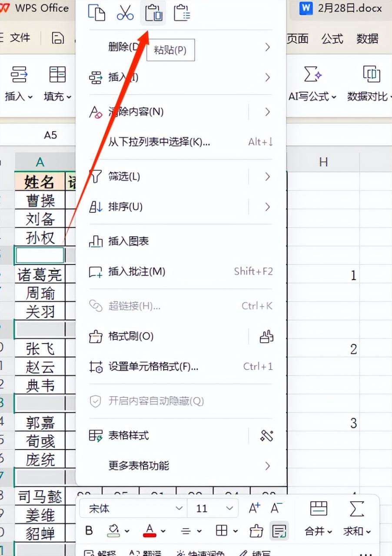This screenshot has height=556, width=392.
Task: Click the ribbon Fill (填充) icon
Action: pos(57,74)
